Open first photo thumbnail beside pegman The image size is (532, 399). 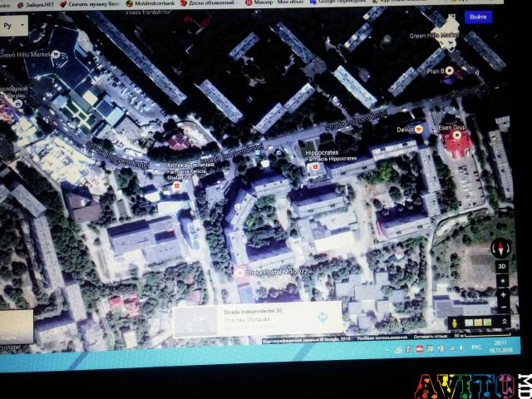(x=468, y=322)
